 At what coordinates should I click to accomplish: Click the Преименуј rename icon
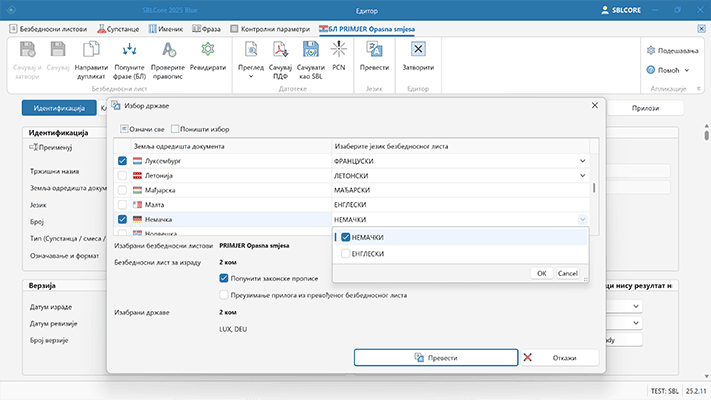click(34, 147)
